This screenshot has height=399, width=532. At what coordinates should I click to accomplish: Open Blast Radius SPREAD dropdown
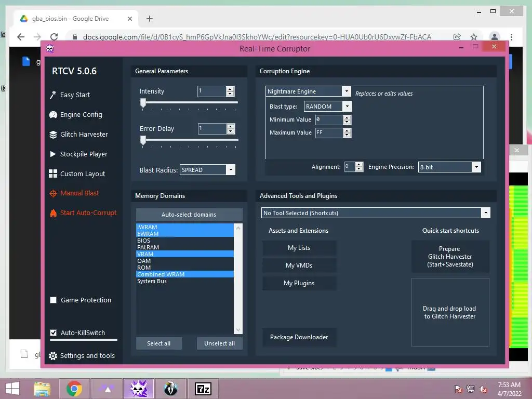(x=231, y=170)
